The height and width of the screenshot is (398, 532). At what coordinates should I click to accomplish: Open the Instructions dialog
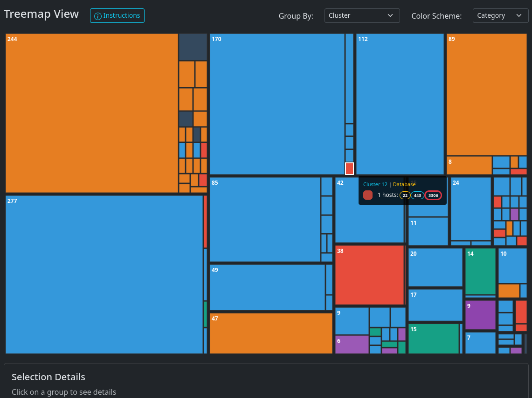[117, 15]
